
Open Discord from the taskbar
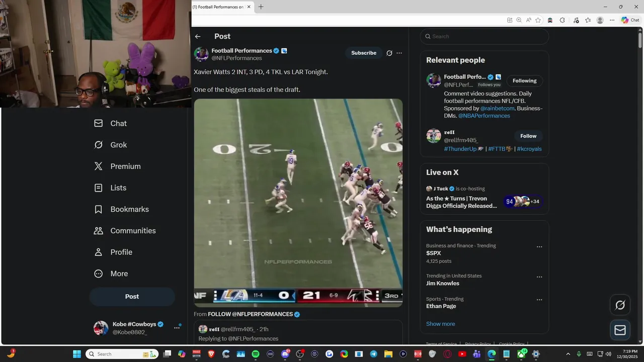[285, 354]
